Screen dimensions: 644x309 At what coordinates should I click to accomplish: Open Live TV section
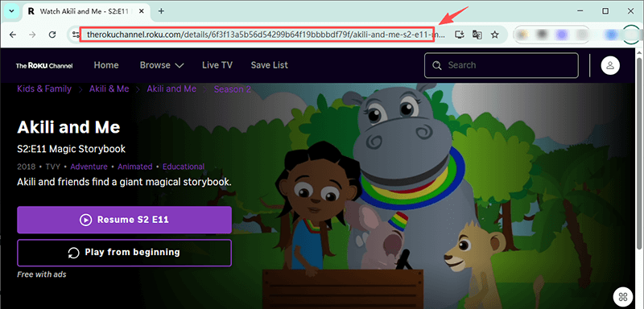[x=217, y=65]
